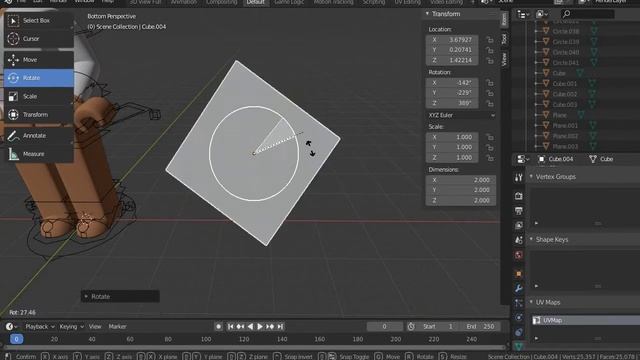The height and width of the screenshot is (360, 640).
Task: Open the Scene properties tab icon
Action: (518, 240)
